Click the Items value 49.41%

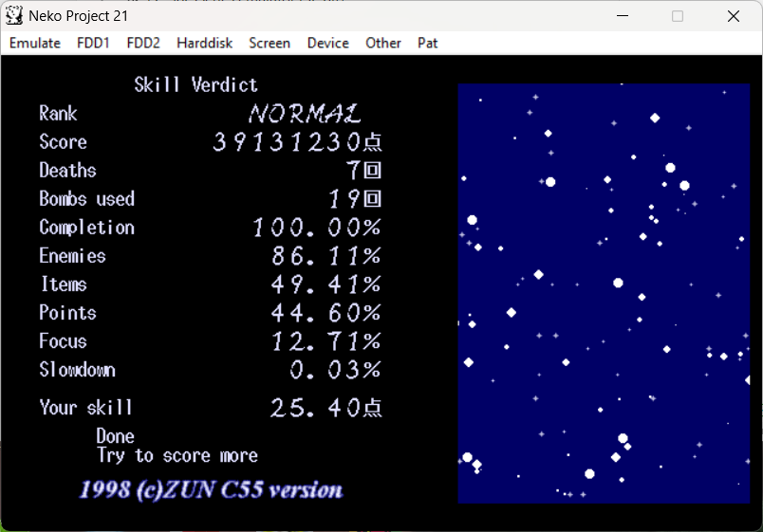326,284
